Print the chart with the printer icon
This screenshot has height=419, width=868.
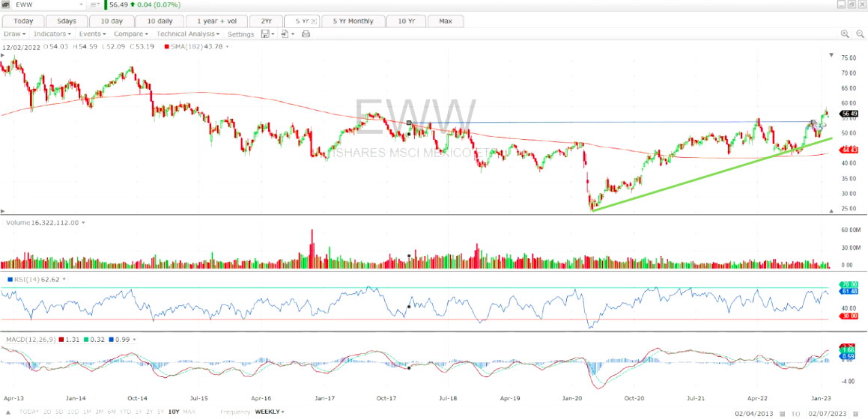(306, 34)
